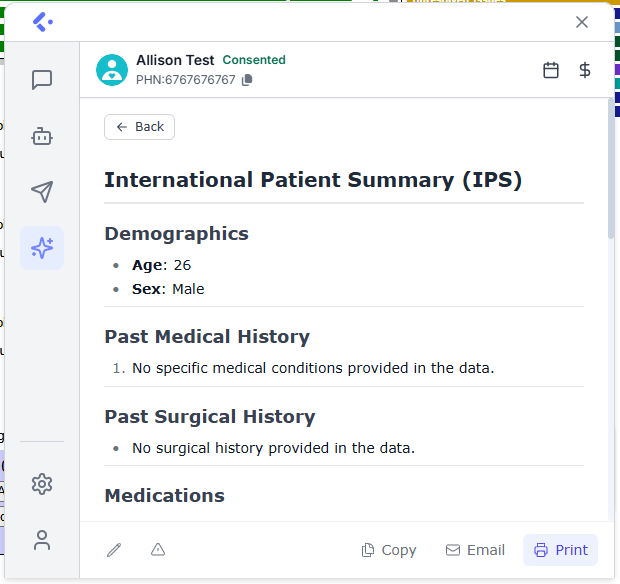Screen dimensions: 620x584
Task: Open the billing dollar sign icon
Action: 585,70
